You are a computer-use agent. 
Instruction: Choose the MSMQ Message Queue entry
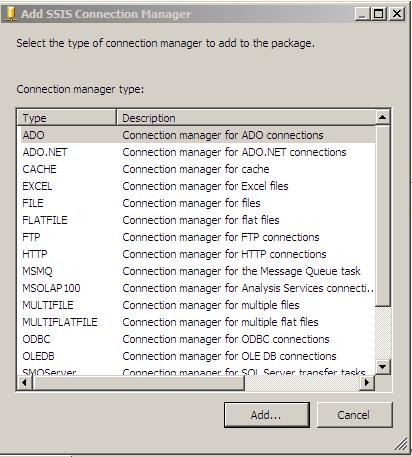[198, 271]
